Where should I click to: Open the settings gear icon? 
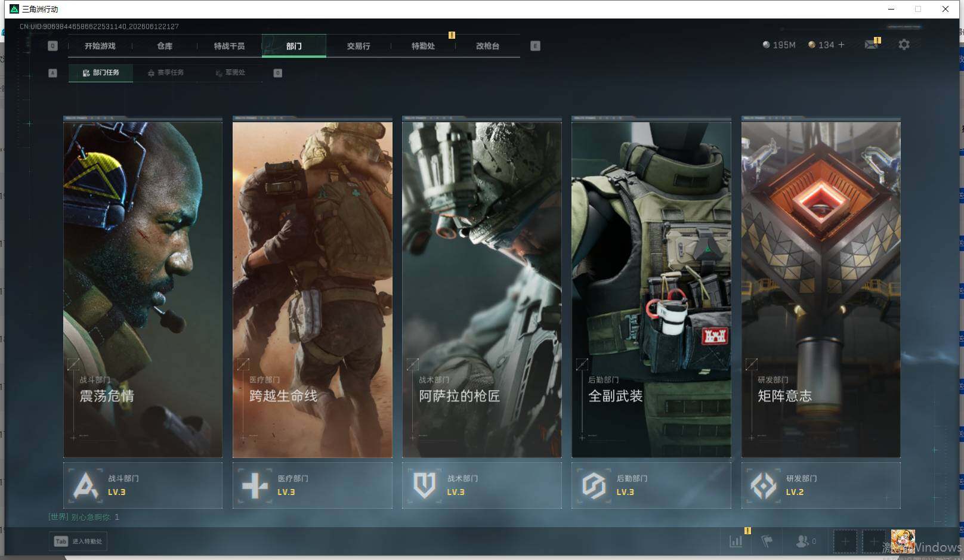(x=904, y=45)
